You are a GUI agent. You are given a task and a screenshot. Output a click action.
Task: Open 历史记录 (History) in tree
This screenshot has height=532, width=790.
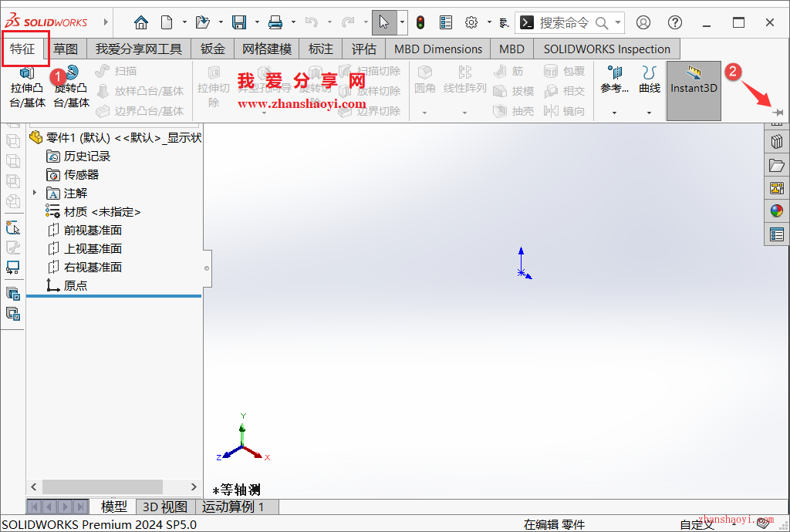coord(78,156)
